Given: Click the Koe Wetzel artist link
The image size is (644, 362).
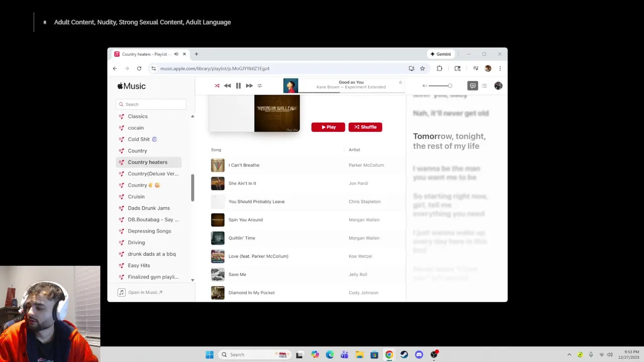Looking at the screenshot, I should tap(360, 256).
